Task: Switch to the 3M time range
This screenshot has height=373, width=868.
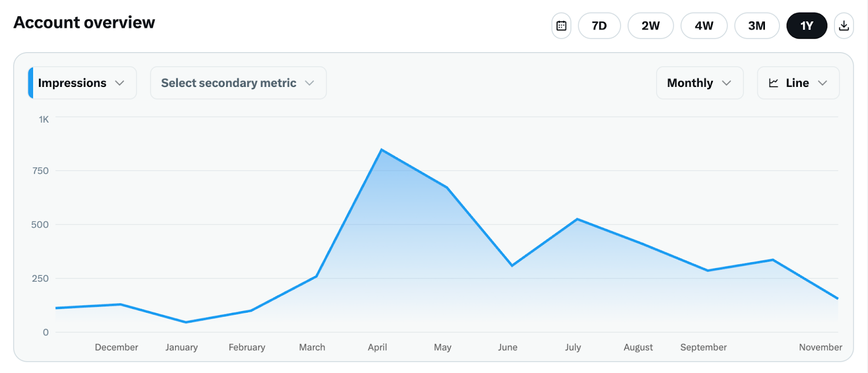Action: (x=757, y=26)
